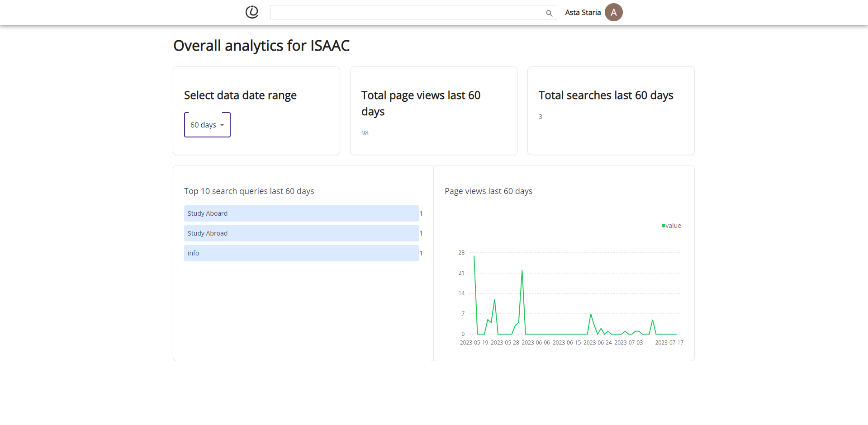Screen dimensions: 868x425
Task: Click the 2023-06-24 axis date label
Action: (x=598, y=343)
